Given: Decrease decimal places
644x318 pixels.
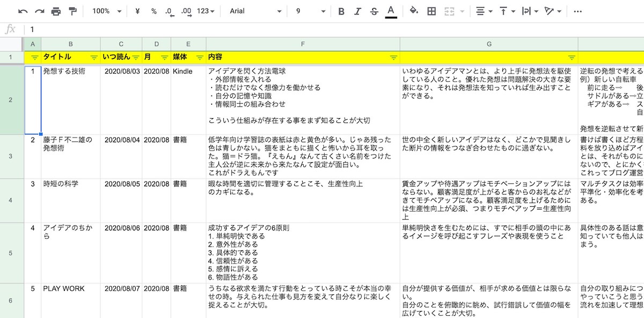Looking at the screenshot, I should [170, 11].
